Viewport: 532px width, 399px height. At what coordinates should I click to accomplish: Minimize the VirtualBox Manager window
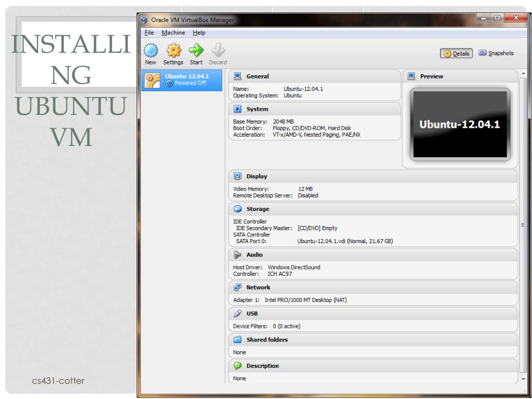[x=485, y=17]
